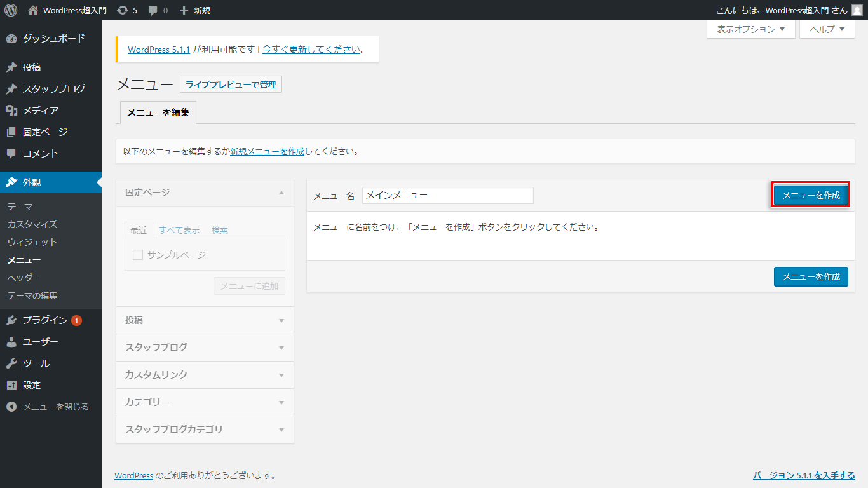Click the 今すぐ更新してください link
The image size is (868, 488).
311,50
